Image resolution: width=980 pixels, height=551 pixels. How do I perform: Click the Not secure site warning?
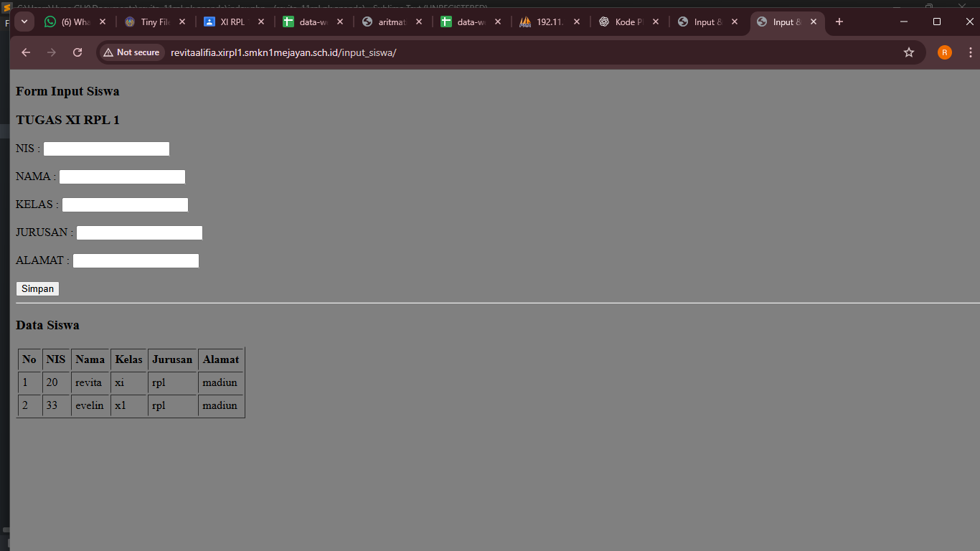(131, 52)
